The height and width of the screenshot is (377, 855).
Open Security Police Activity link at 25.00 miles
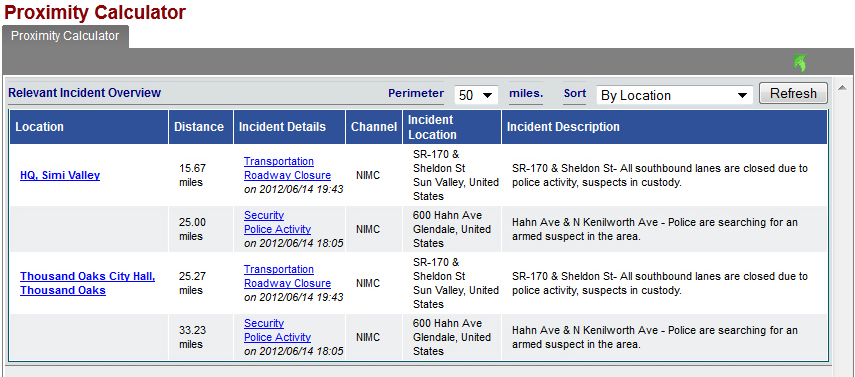tap(278, 222)
